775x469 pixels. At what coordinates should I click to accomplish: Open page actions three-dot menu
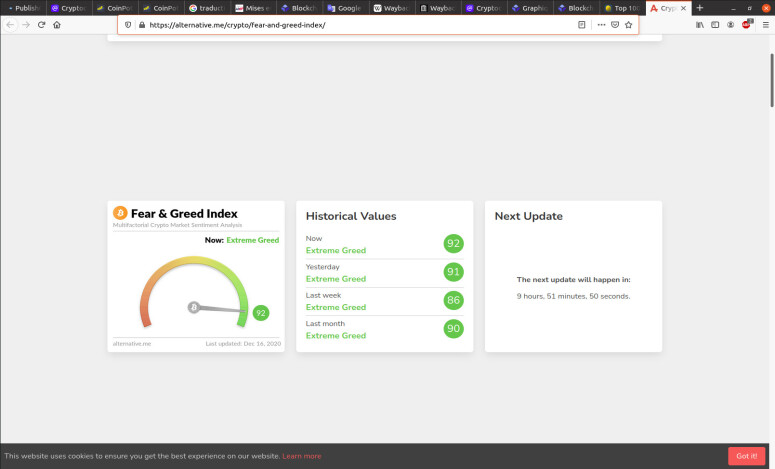tap(601, 25)
